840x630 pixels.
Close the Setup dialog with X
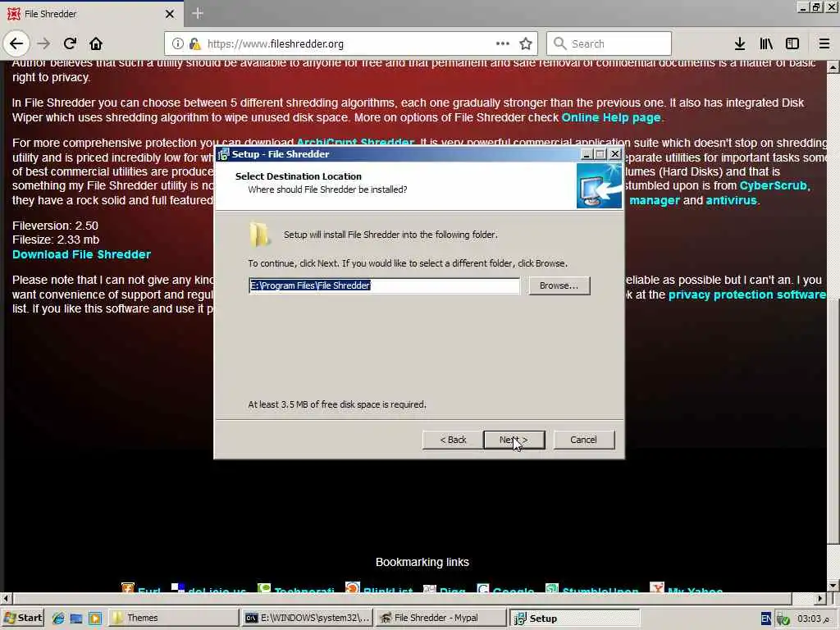coord(615,154)
